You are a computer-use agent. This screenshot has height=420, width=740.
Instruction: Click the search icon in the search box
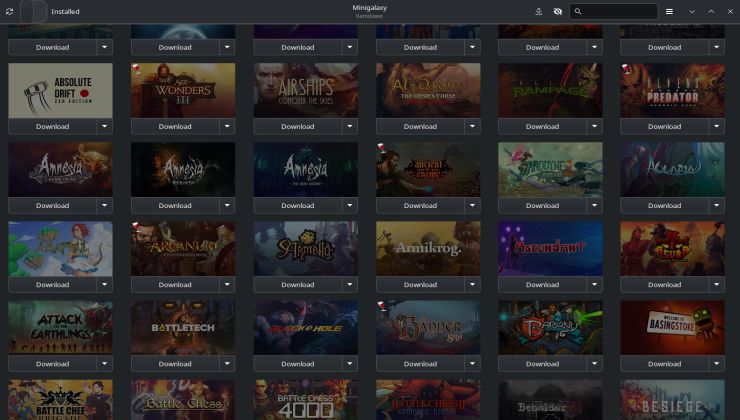[x=581, y=12]
